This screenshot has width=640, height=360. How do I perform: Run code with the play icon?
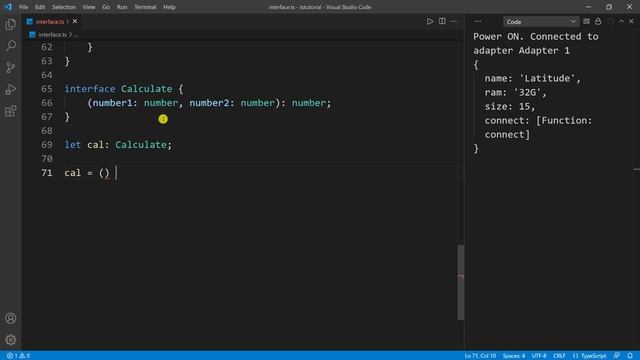click(430, 21)
